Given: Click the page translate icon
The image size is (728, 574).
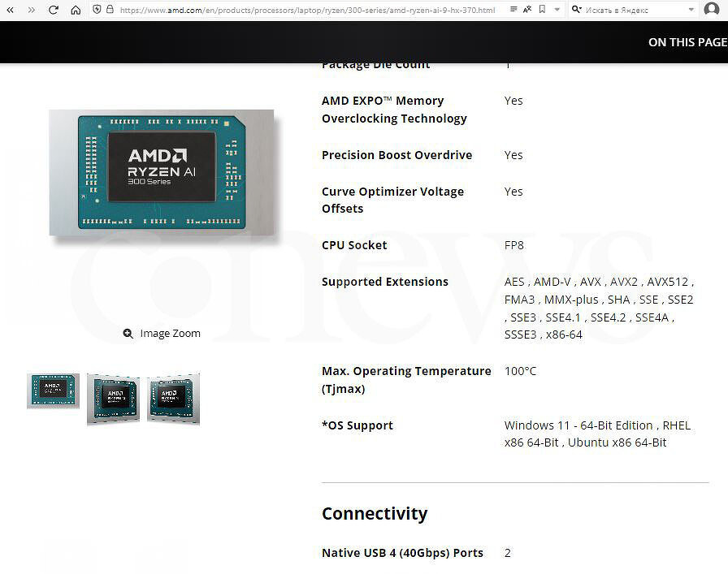Looking at the screenshot, I should tap(527, 9).
